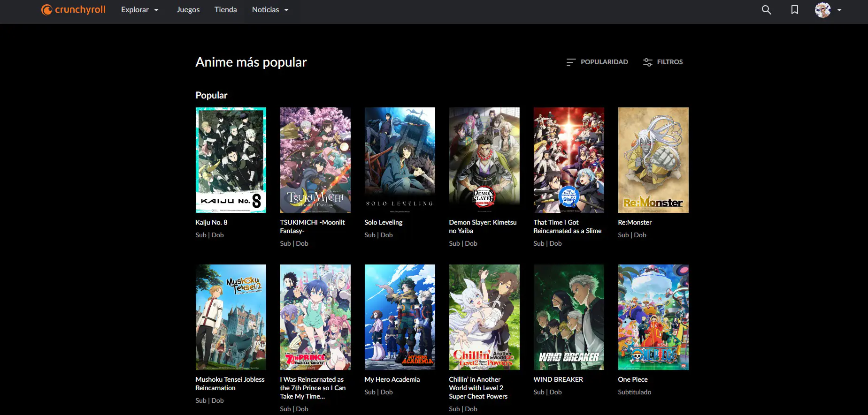Click the Solo Leveling title text
868x415 pixels.
[384, 222]
